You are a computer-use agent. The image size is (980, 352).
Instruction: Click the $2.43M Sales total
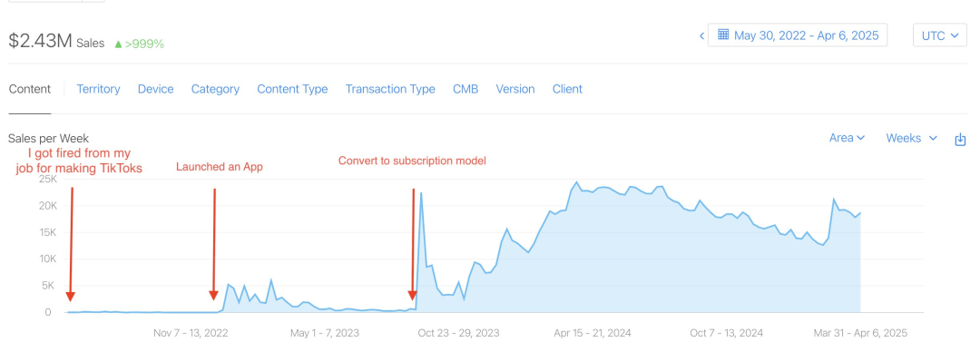pyautogui.click(x=56, y=41)
